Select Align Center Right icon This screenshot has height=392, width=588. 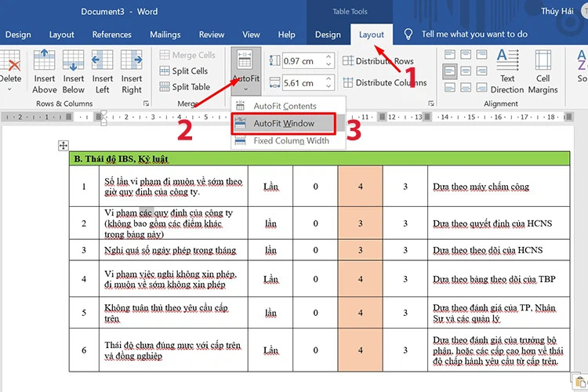[x=481, y=71]
